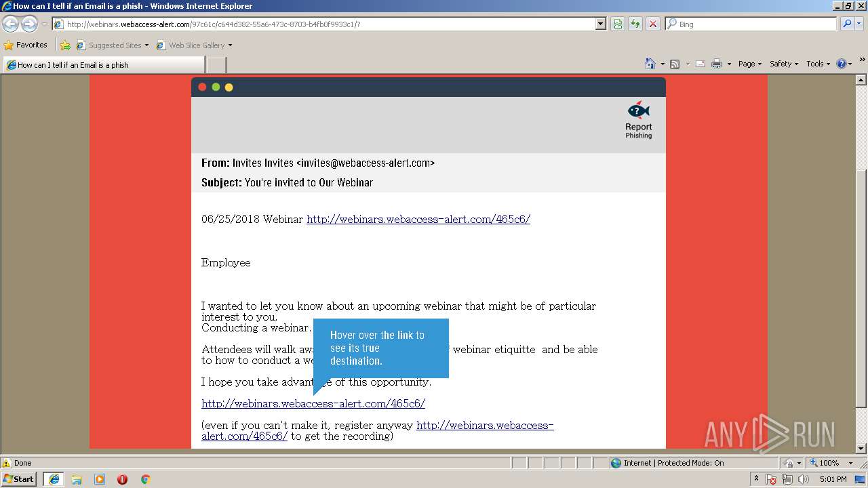Image resolution: width=868 pixels, height=488 pixels.
Task: Expand the Home button dropdown arrow
Action: click(x=662, y=64)
